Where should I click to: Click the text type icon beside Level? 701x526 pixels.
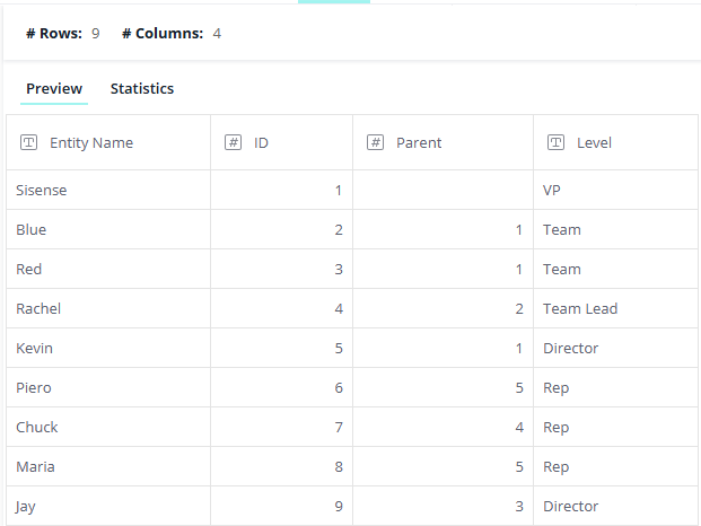pos(556,143)
